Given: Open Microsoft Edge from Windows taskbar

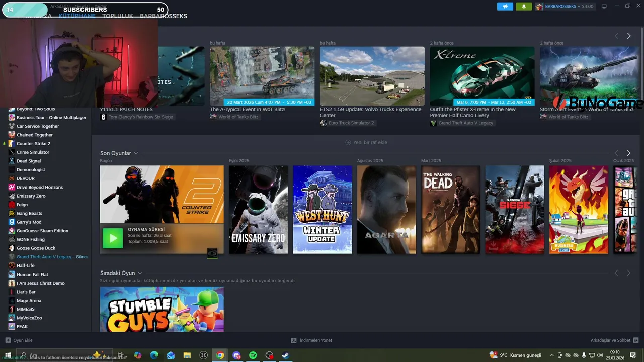Looking at the screenshot, I should click(154, 355).
